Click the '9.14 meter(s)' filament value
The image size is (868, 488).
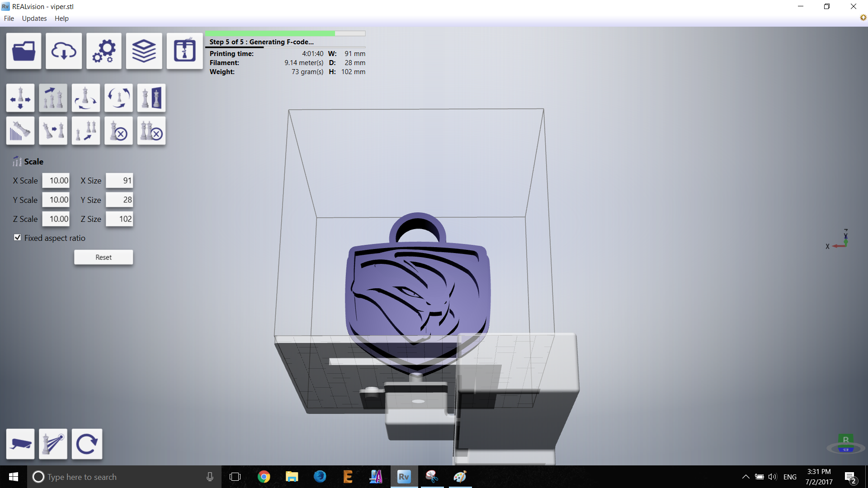[x=304, y=63]
